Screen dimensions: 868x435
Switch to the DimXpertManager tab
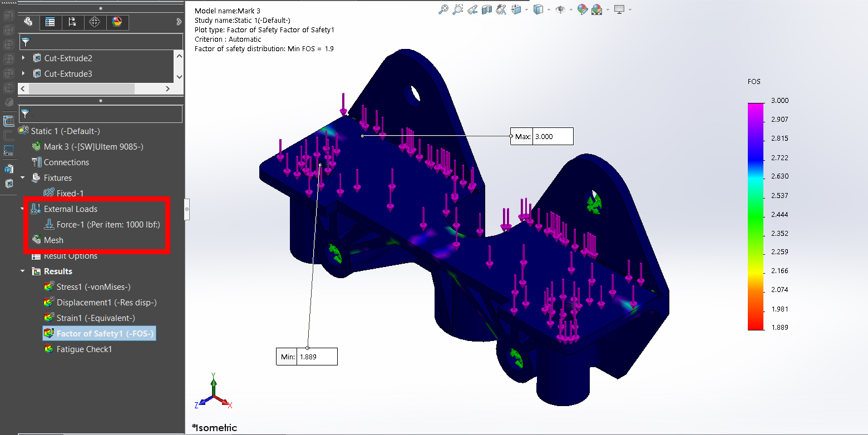click(x=95, y=22)
